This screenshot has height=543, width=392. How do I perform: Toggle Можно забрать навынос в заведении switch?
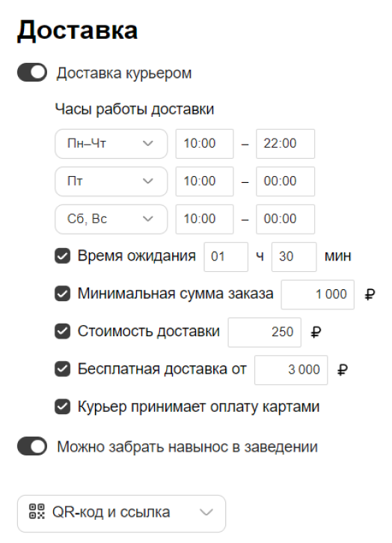tap(32, 446)
